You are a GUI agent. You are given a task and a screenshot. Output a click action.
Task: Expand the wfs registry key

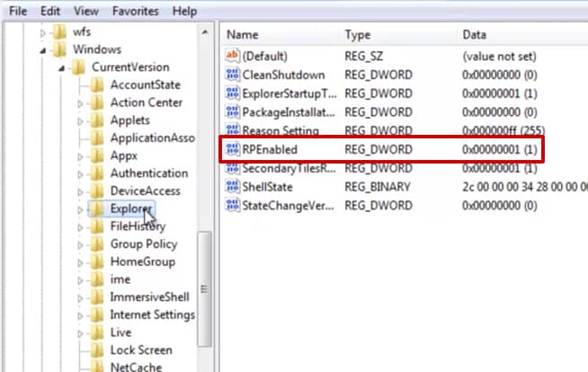click(x=42, y=32)
